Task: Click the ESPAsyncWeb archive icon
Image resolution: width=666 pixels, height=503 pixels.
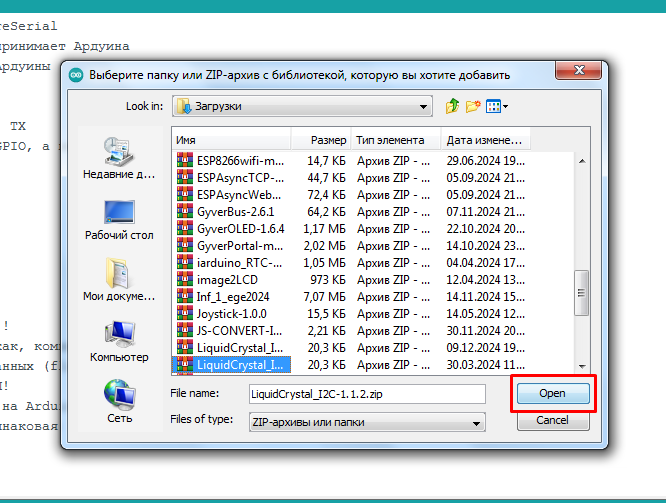Action: [185, 195]
